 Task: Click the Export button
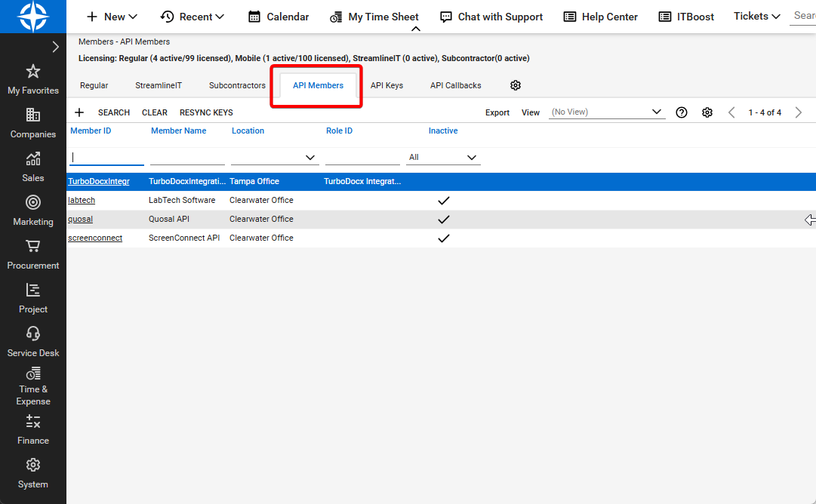(x=497, y=112)
